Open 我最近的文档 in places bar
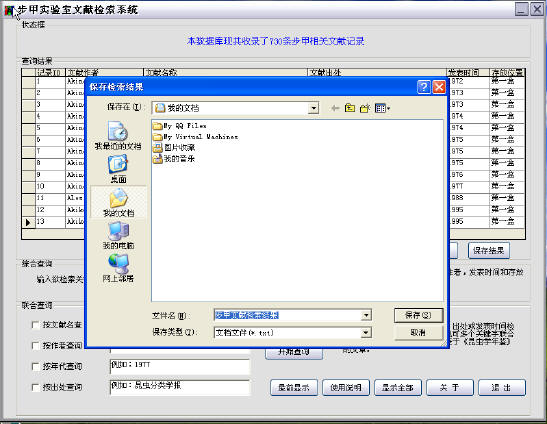 (118, 136)
